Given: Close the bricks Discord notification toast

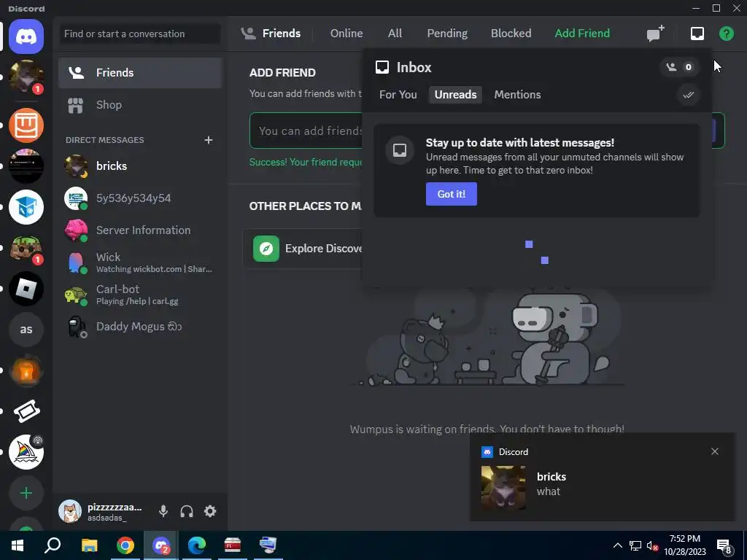Looking at the screenshot, I should (x=715, y=451).
